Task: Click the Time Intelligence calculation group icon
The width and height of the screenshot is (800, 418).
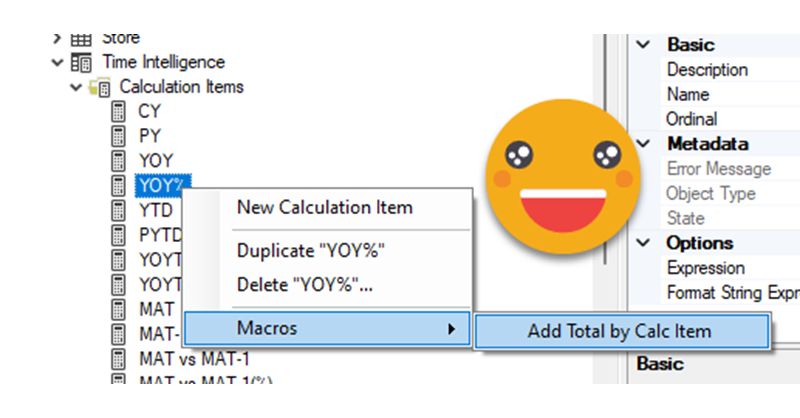Action: coord(82,62)
